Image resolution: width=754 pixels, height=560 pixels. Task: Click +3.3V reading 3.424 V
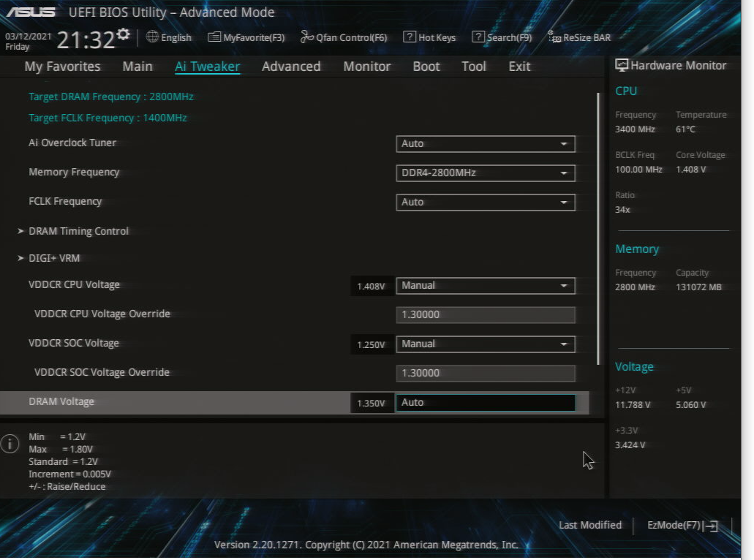630,445
